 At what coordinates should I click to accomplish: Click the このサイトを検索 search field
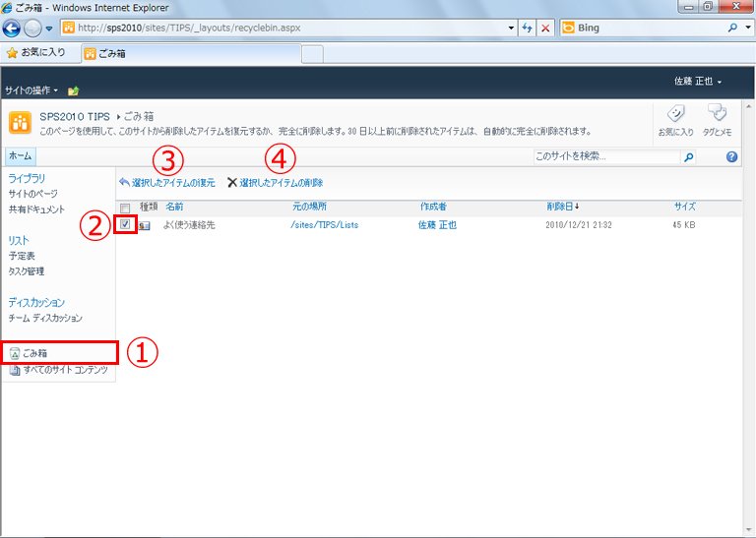(607, 156)
